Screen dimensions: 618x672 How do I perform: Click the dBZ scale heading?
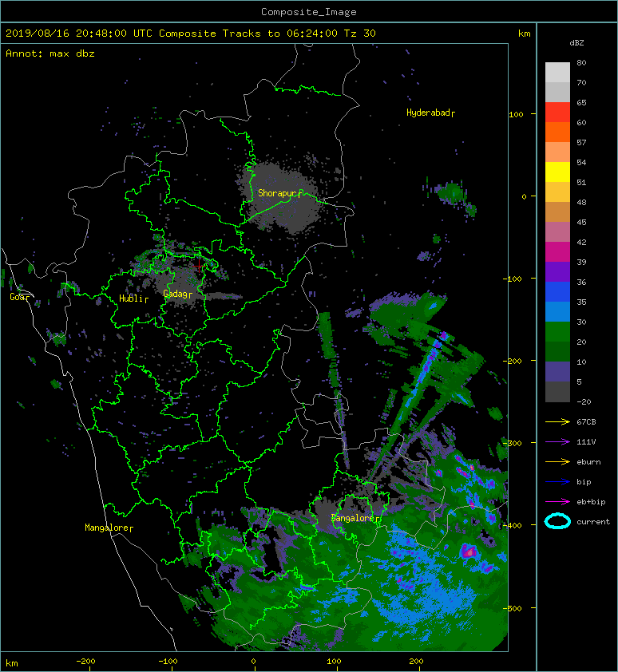[x=576, y=43]
